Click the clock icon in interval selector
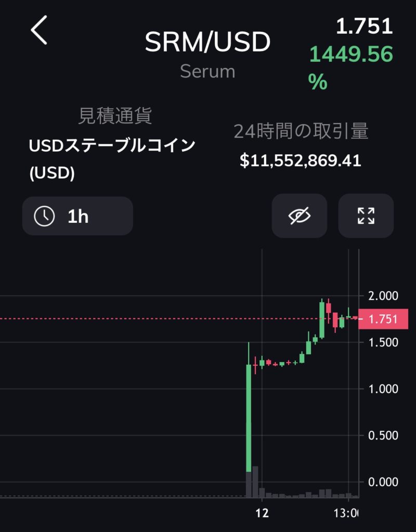This screenshot has height=532, width=416. [44, 216]
